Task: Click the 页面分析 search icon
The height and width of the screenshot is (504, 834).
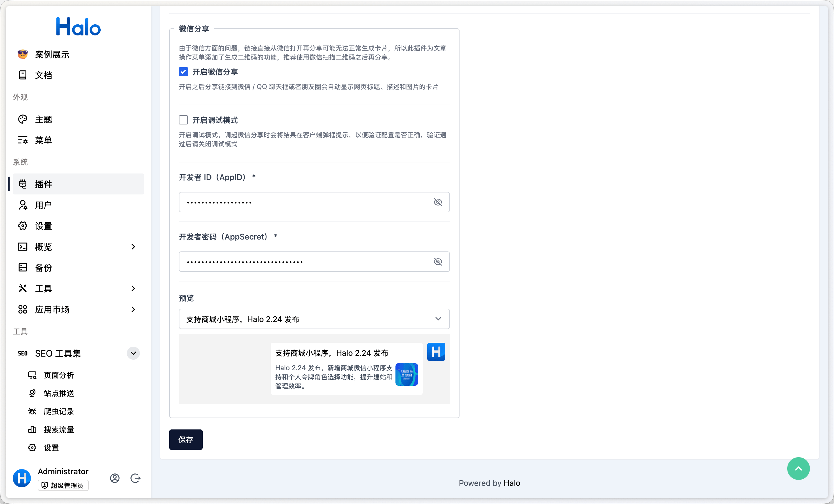Action: point(33,375)
